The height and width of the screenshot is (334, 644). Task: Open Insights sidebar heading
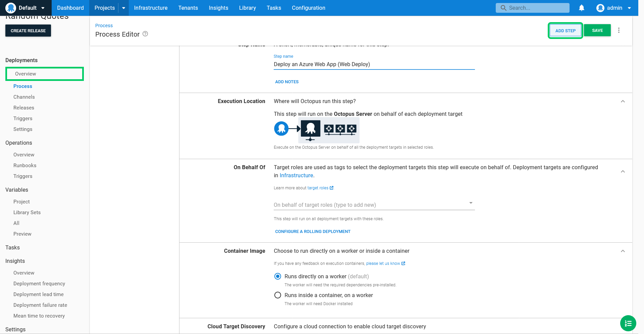pyautogui.click(x=15, y=261)
